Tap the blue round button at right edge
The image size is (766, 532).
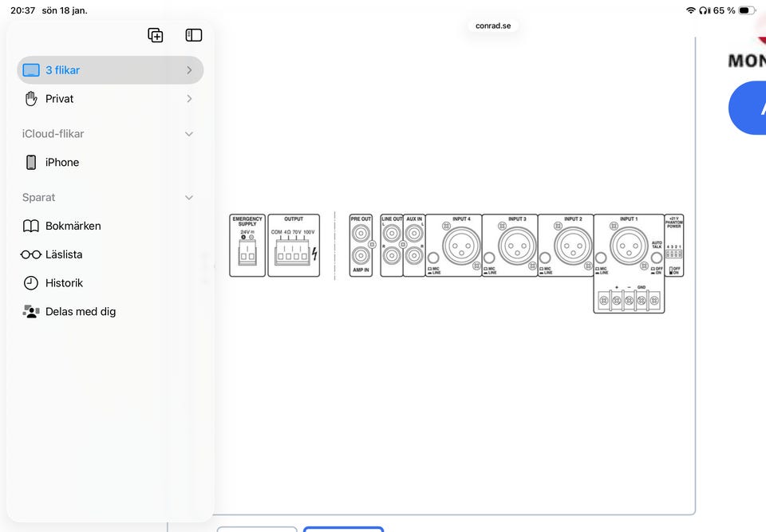[748, 108]
